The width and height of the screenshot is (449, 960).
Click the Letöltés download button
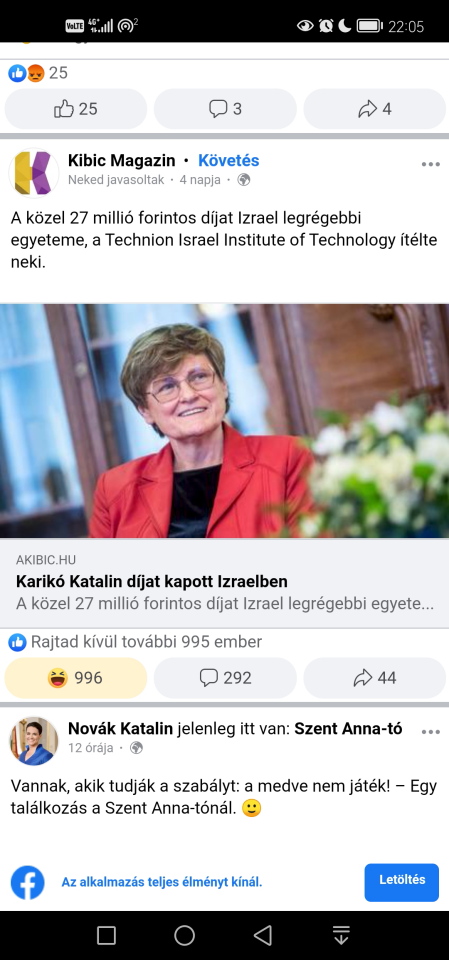coord(402,882)
